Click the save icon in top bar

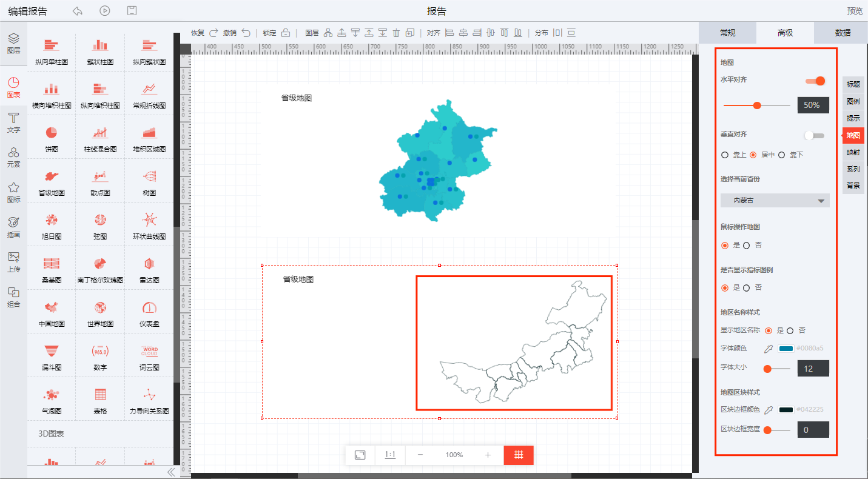point(132,10)
